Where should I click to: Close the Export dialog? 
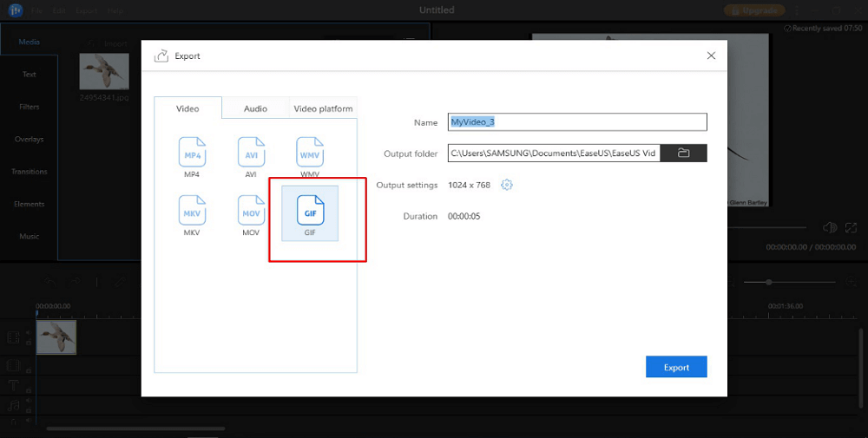[x=711, y=56]
